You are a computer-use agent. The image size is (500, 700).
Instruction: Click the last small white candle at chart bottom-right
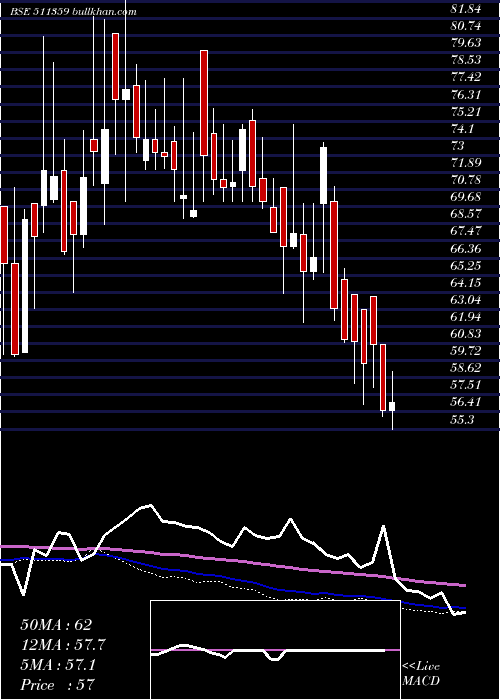(392, 406)
